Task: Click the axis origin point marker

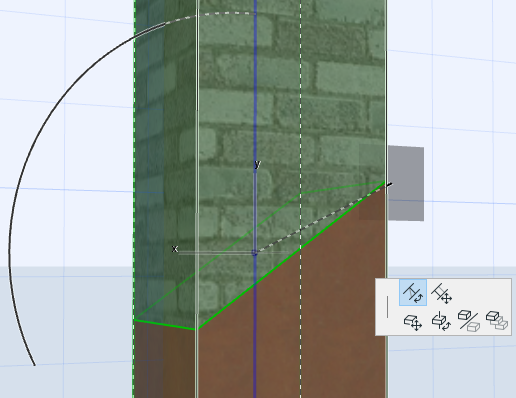Action: click(255, 253)
